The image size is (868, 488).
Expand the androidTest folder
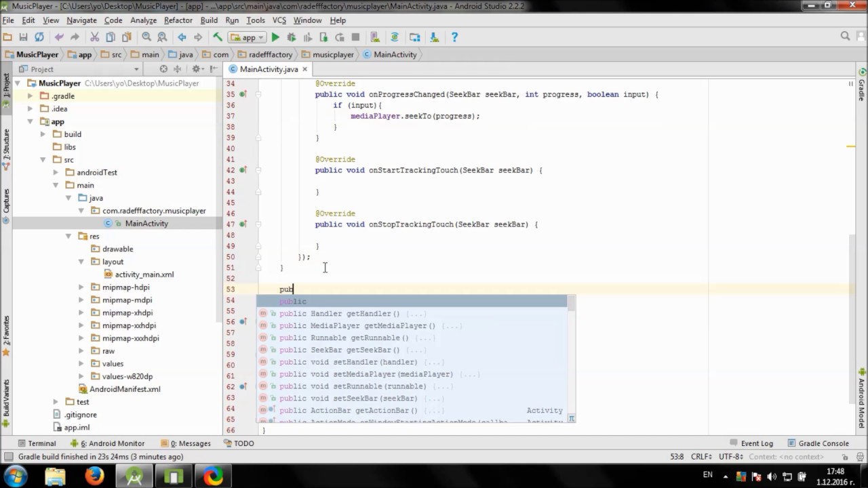click(56, 172)
